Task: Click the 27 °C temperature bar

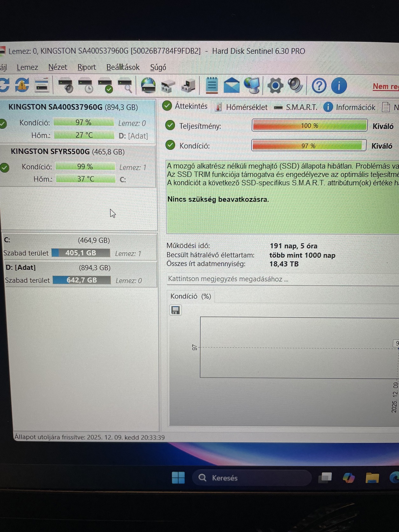Action: click(84, 135)
